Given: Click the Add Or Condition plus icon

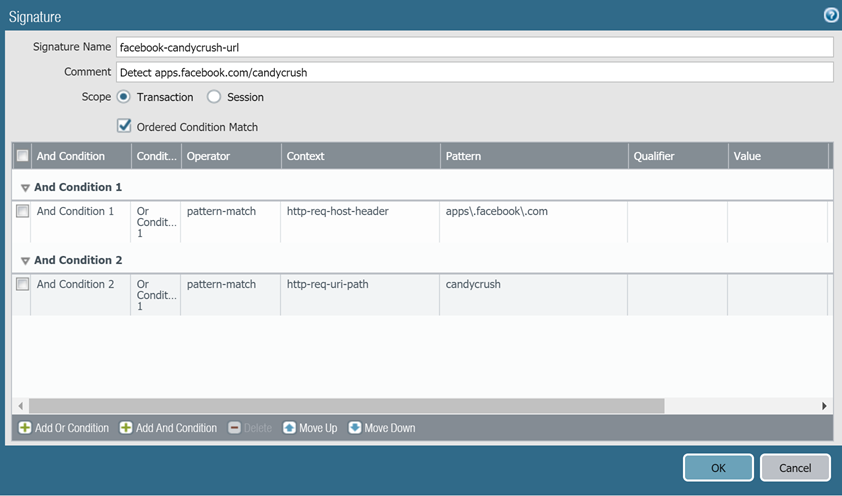Looking at the screenshot, I should (25, 428).
